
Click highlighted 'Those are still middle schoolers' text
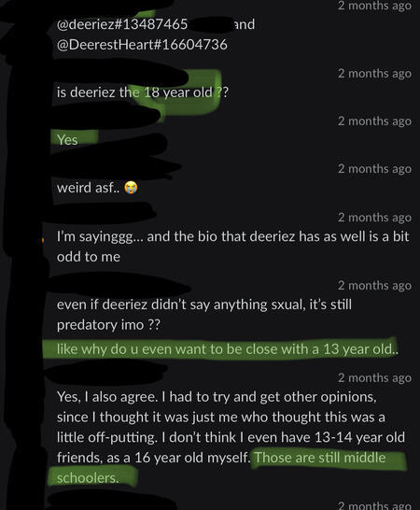[221, 467]
